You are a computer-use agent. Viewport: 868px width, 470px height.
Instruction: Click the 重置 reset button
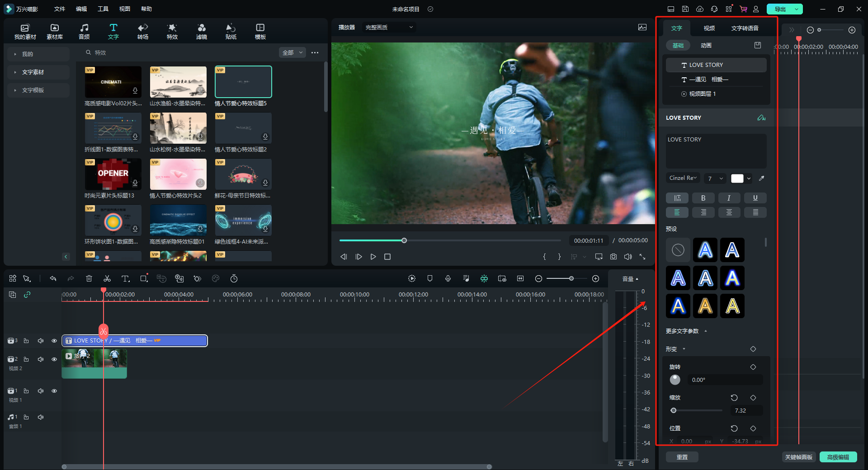682,457
